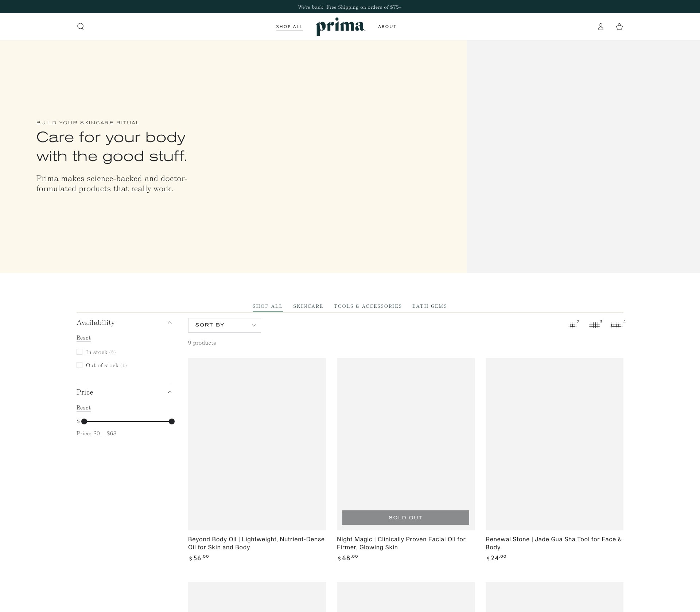The image size is (700, 612).
Task: Click the $24.00 price of Renewal Stone
Action: click(497, 558)
